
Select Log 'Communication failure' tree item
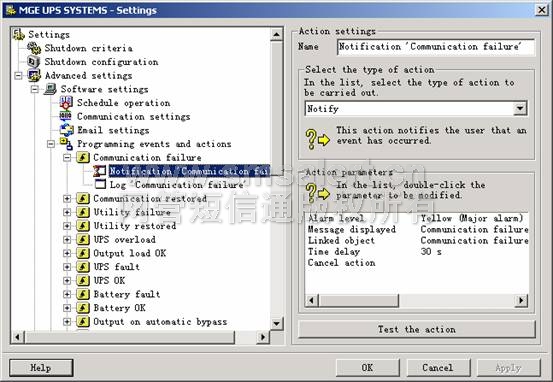[177, 185]
